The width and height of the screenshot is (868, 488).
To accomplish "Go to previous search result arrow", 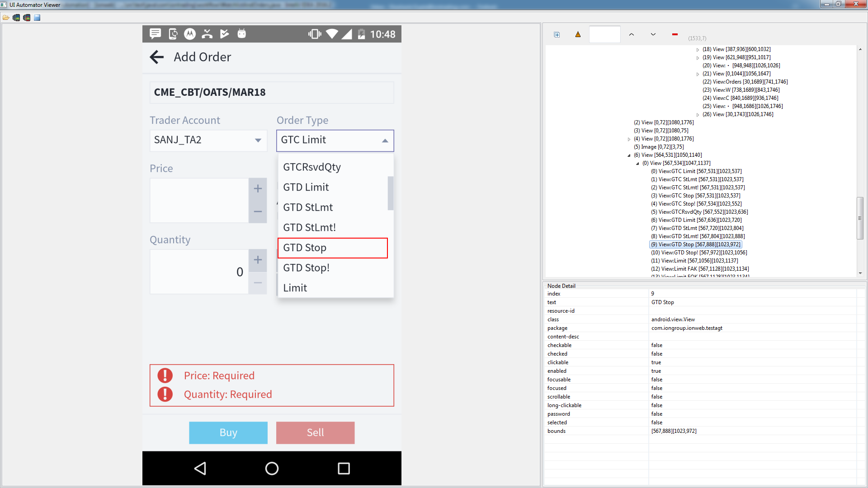I will [x=632, y=34].
